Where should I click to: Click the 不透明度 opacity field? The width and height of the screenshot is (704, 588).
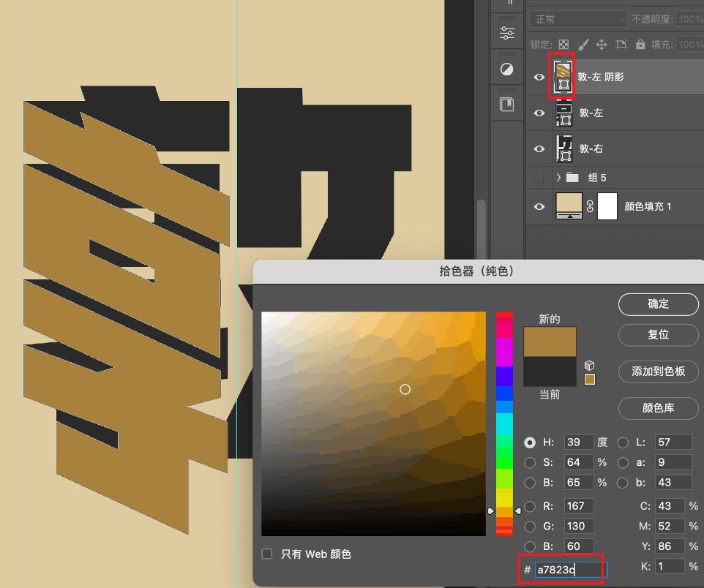coord(690,19)
